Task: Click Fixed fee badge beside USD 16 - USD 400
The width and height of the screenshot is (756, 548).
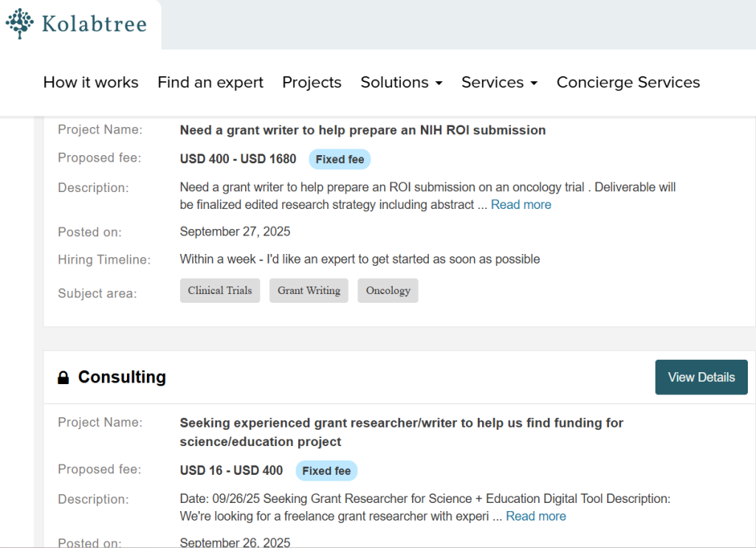Action: [x=326, y=470]
